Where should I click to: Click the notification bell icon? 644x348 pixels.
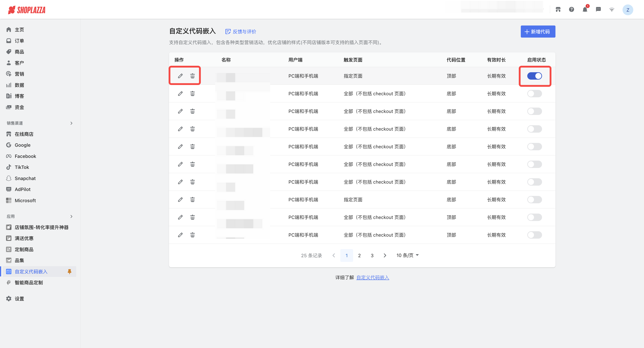click(585, 9)
